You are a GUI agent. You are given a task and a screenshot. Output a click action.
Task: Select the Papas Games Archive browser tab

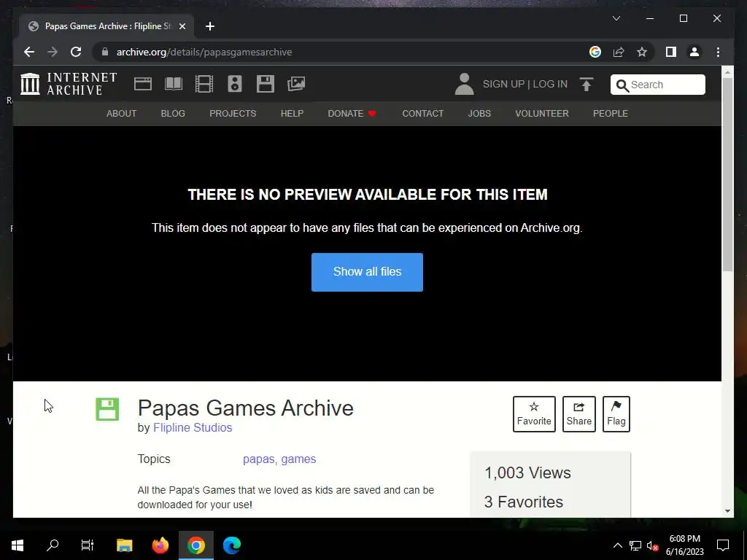tap(107, 26)
